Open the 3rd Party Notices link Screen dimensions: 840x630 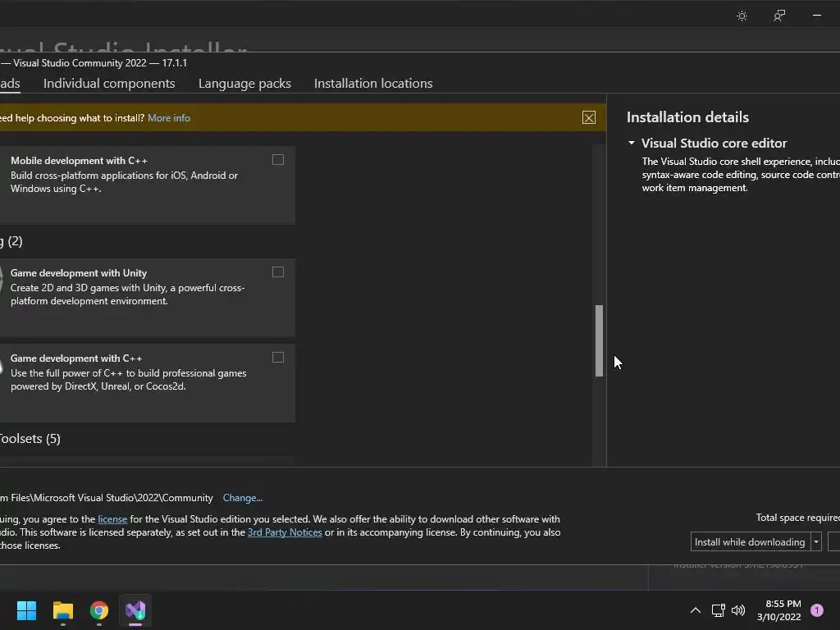[x=285, y=532]
